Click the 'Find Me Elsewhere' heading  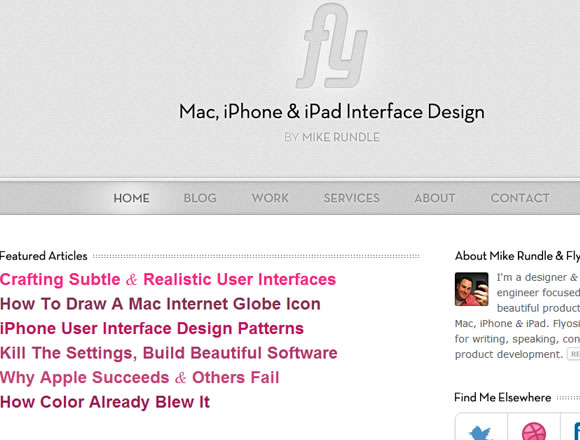[503, 397]
